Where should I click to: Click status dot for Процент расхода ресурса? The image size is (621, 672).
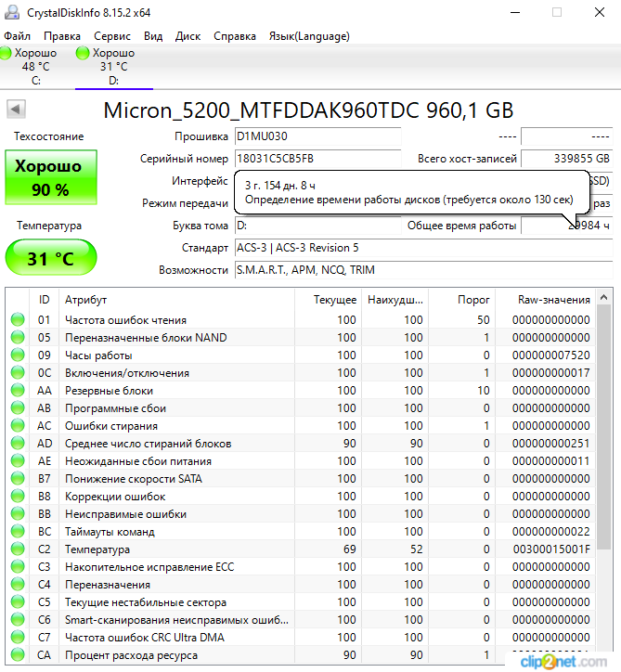[x=18, y=655]
